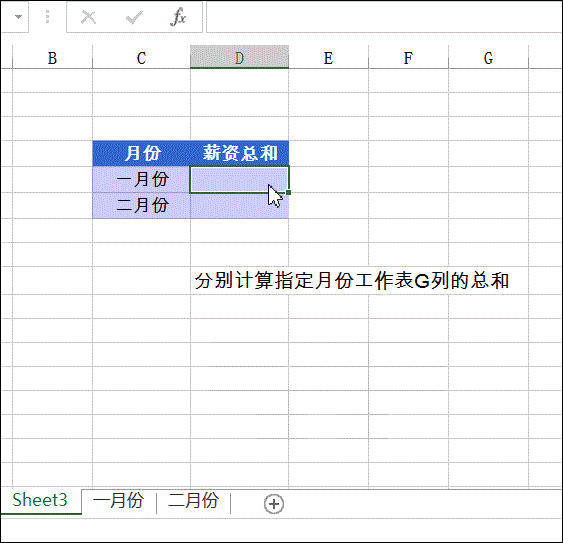
Task: Open the Name Box dropdown arrow
Action: [18, 17]
